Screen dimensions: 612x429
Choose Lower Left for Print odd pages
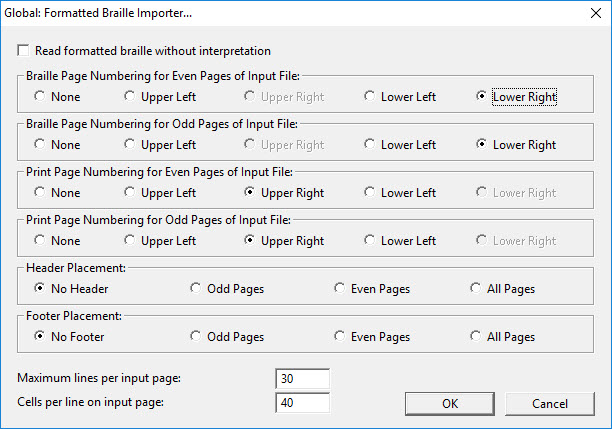pyautogui.click(x=370, y=241)
